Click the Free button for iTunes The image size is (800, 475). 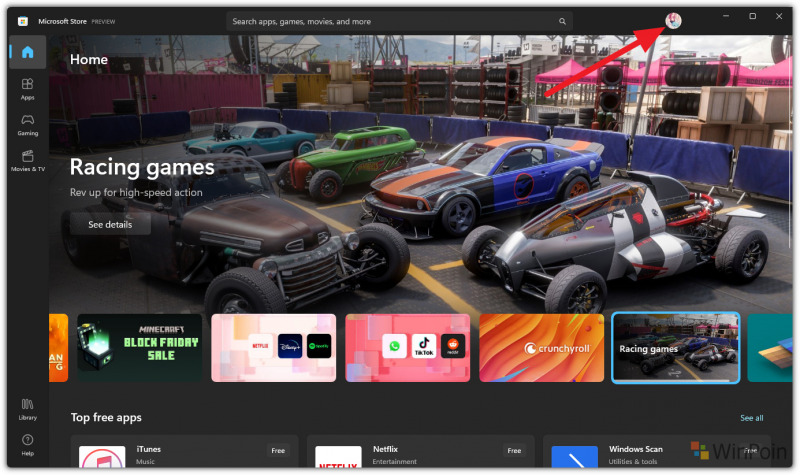tap(278, 451)
